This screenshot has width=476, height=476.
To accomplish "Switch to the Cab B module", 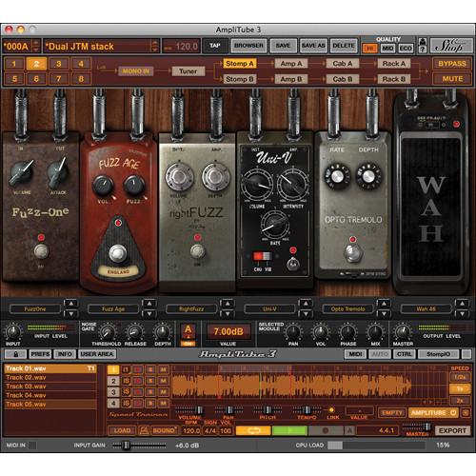I will 343,79.
